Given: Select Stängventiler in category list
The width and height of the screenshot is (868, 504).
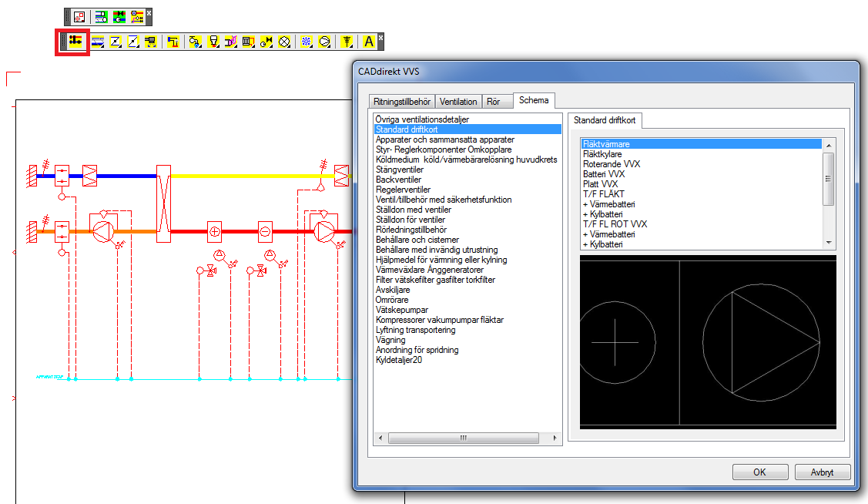Looking at the screenshot, I should (400, 170).
